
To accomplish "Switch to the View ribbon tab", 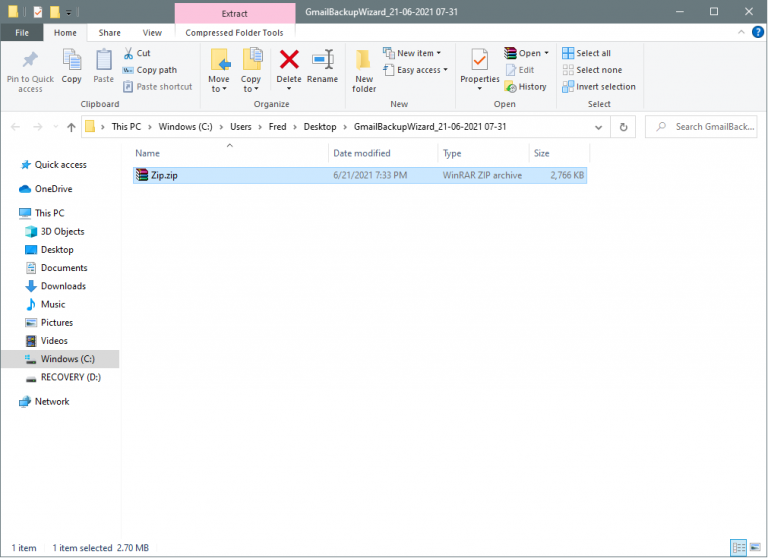I will pos(152,33).
